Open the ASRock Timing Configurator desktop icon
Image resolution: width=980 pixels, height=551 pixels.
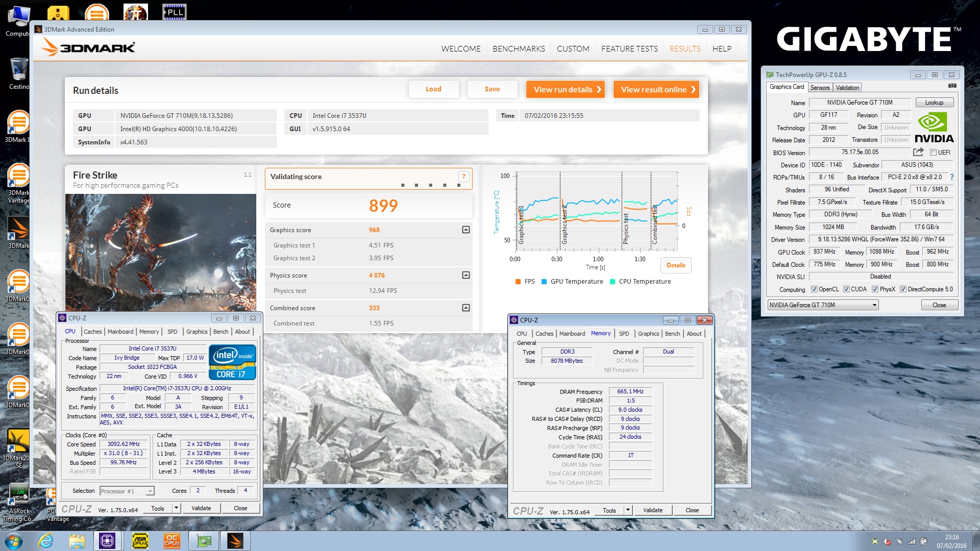[19, 503]
